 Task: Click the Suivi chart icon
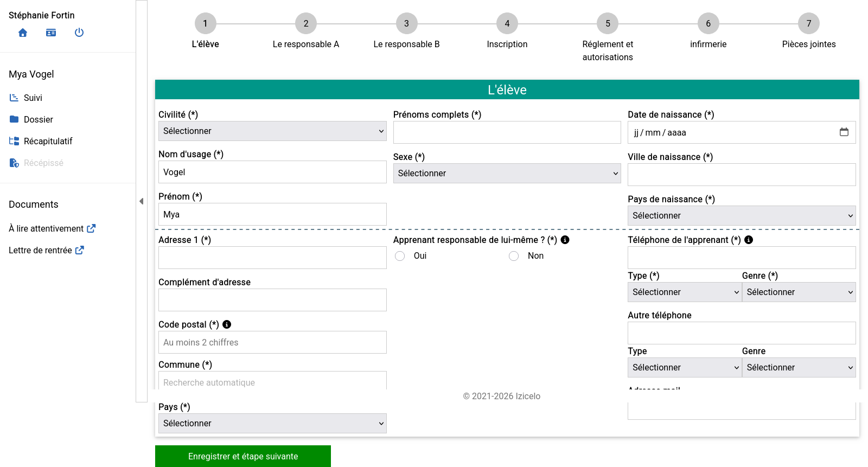click(x=14, y=98)
